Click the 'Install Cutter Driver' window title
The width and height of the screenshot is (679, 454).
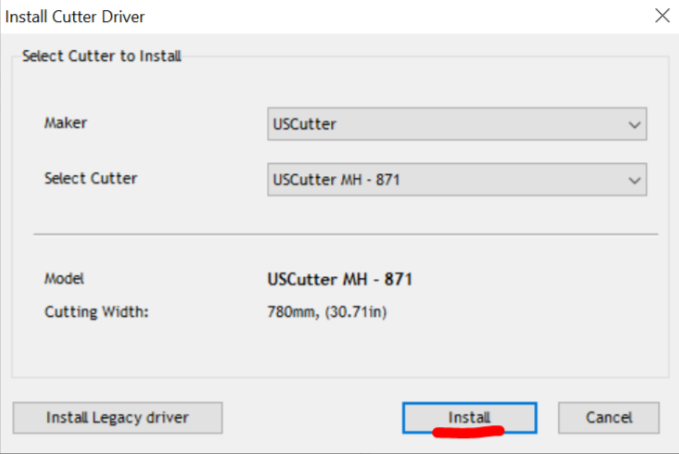click(x=74, y=17)
